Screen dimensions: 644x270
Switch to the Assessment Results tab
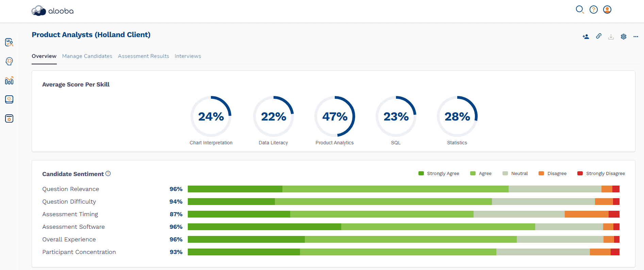pos(144,56)
